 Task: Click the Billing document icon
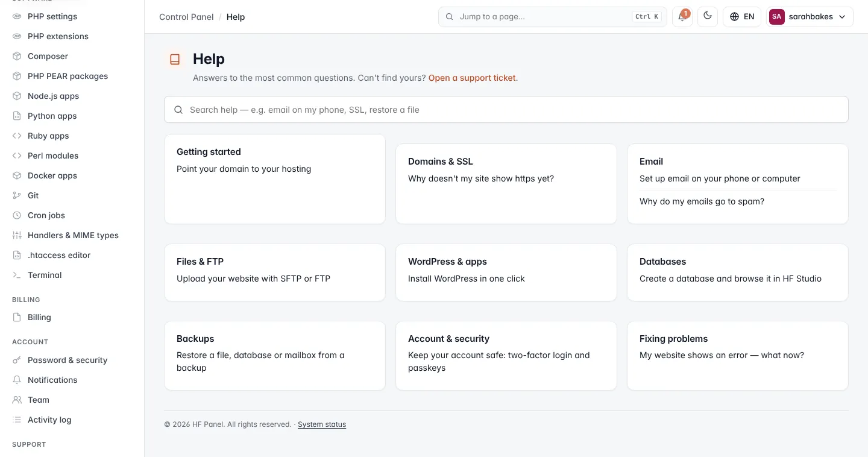pos(17,317)
